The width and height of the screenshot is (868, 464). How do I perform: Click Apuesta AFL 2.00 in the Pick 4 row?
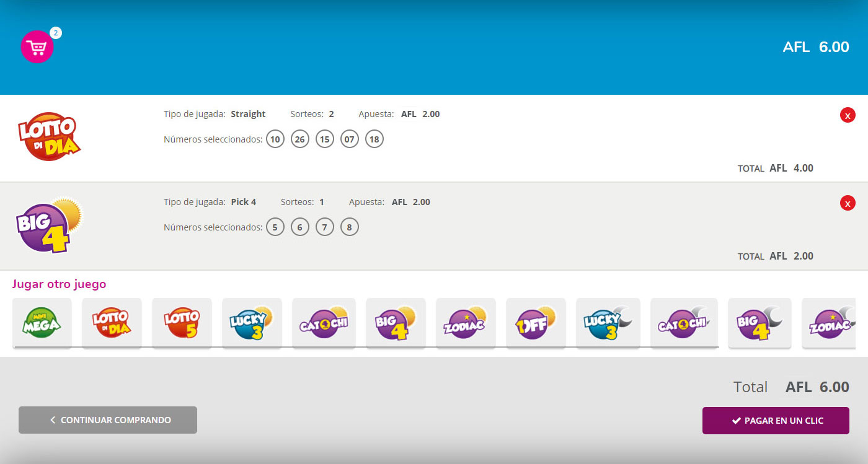(389, 202)
